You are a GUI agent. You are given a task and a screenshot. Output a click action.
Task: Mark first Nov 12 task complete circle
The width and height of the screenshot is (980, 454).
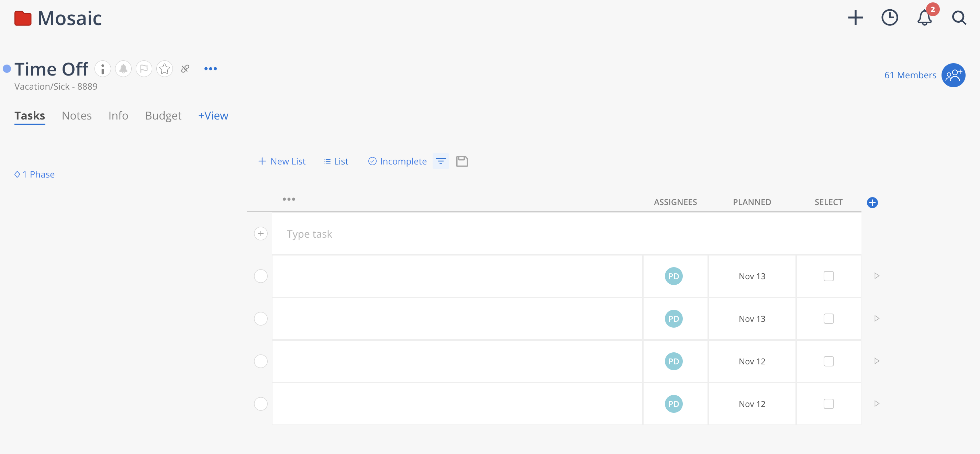tap(260, 361)
